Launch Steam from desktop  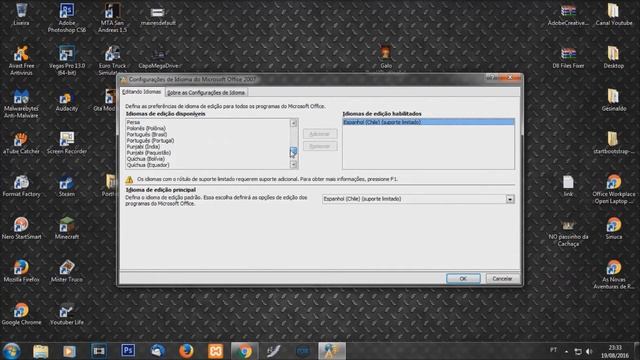pos(67,186)
